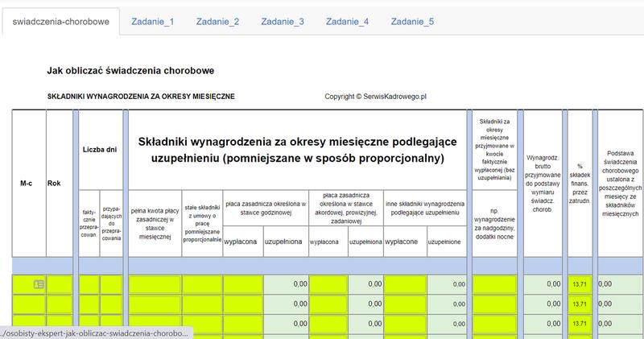The height and width of the screenshot is (339, 644).
Task: Click third row hourly wypłacona input cell
Action: [243, 324]
